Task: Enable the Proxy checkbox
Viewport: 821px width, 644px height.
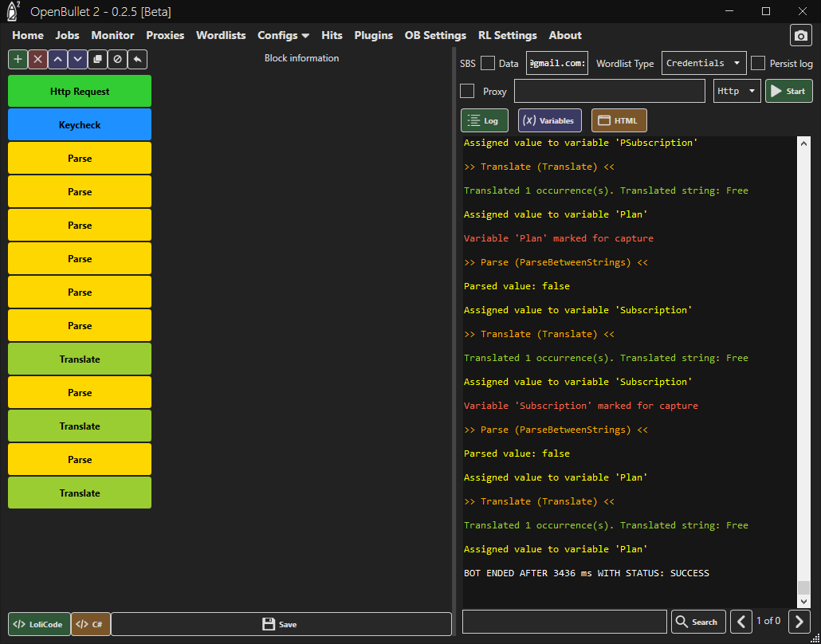Action: coord(467,91)
